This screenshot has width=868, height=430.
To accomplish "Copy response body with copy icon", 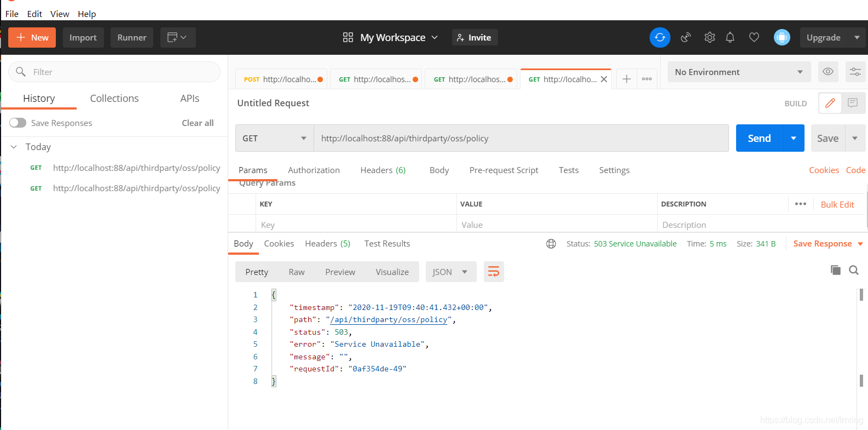I will click(835, 270).
